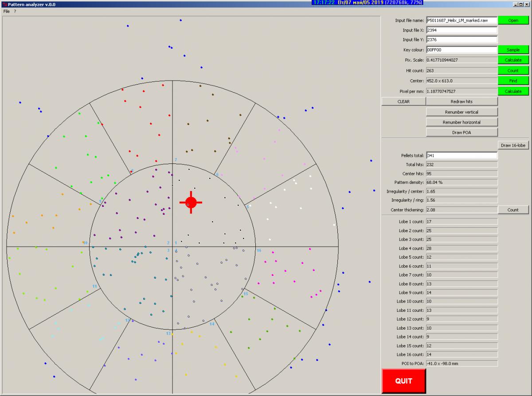Select Renumber horizontal
Screen dimensions: 532x396
(462, 122)
